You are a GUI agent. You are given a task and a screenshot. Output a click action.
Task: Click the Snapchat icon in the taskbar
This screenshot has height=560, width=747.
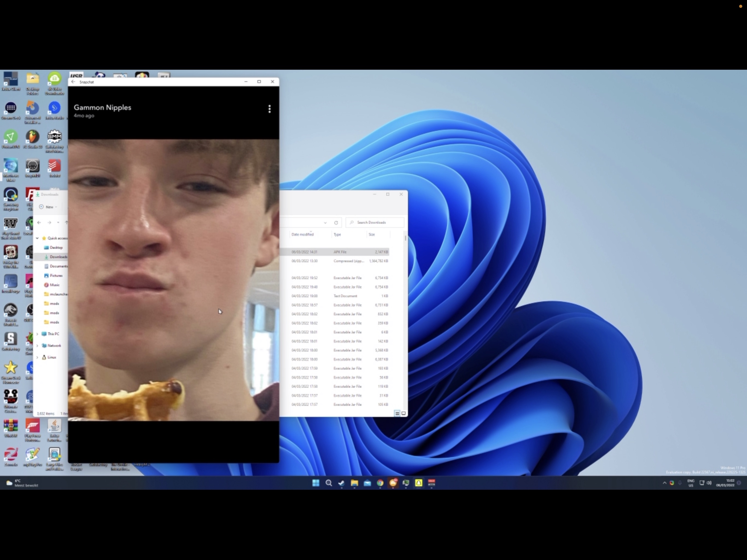click(418, 483)
